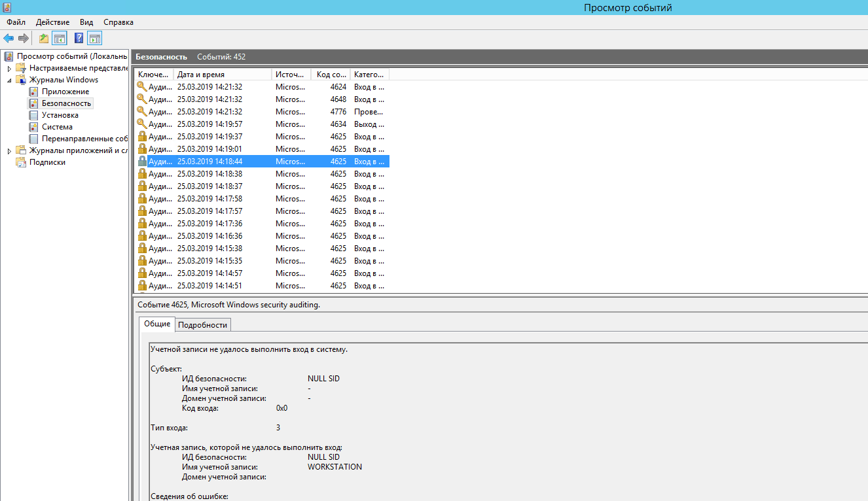
Task: Open the Вид menu
Action: pos(86,22)
